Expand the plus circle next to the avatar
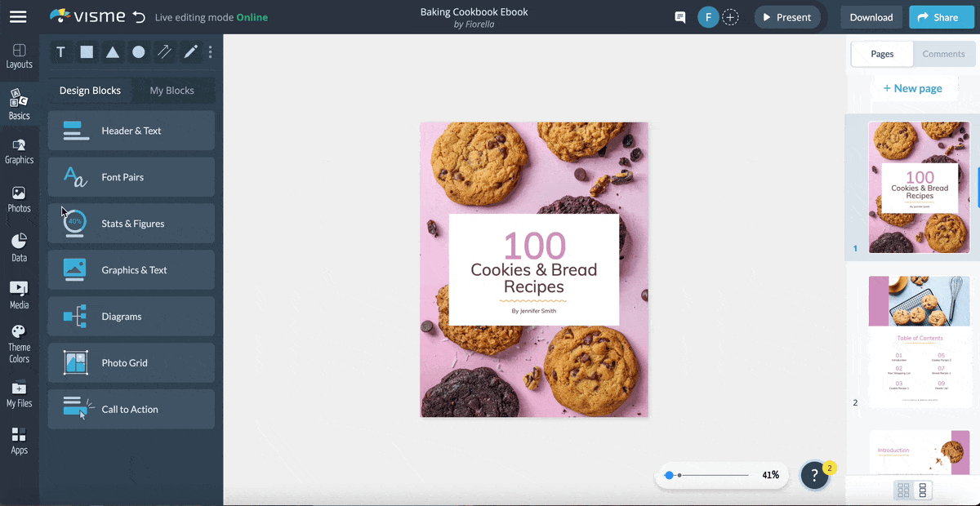Image resolution: width=980 pixels, height=506 pixels. click(731, 16)
